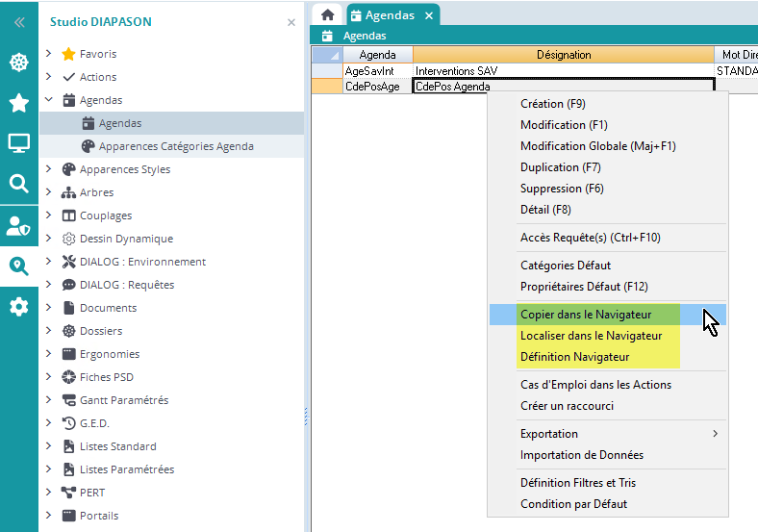The height and width of the screenshot is (532, 758).
Task: Collapse the Agendas tree node
Action: click(x=49, y=100)
